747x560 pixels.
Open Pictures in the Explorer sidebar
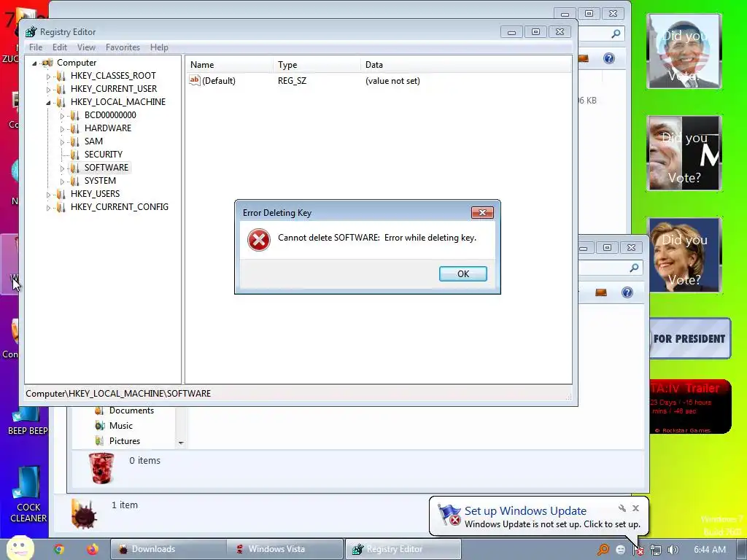[124, 441]
